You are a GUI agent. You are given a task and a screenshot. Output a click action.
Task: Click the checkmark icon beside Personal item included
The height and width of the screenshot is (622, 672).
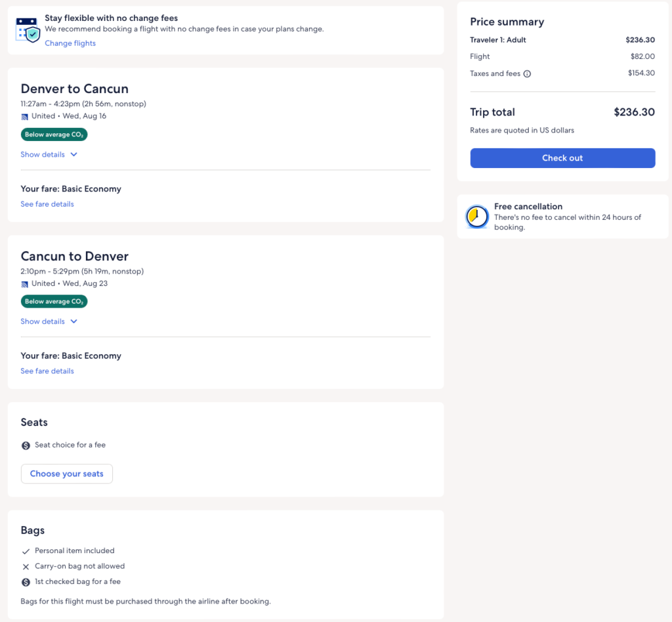26,551
